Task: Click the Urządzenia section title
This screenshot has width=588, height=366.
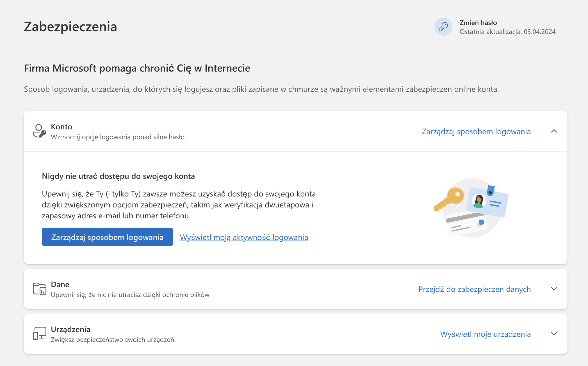Action: tap(70, 329)
